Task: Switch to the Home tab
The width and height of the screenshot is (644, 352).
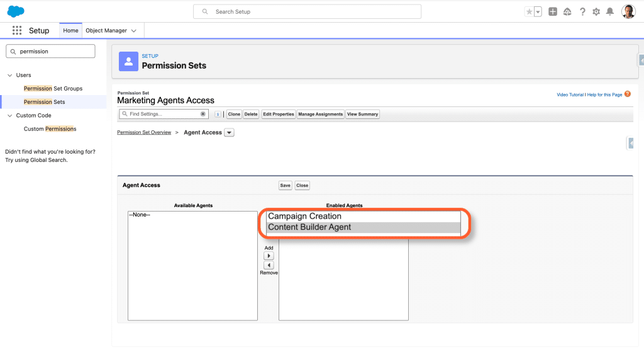Action: click(x=70, y=31)
